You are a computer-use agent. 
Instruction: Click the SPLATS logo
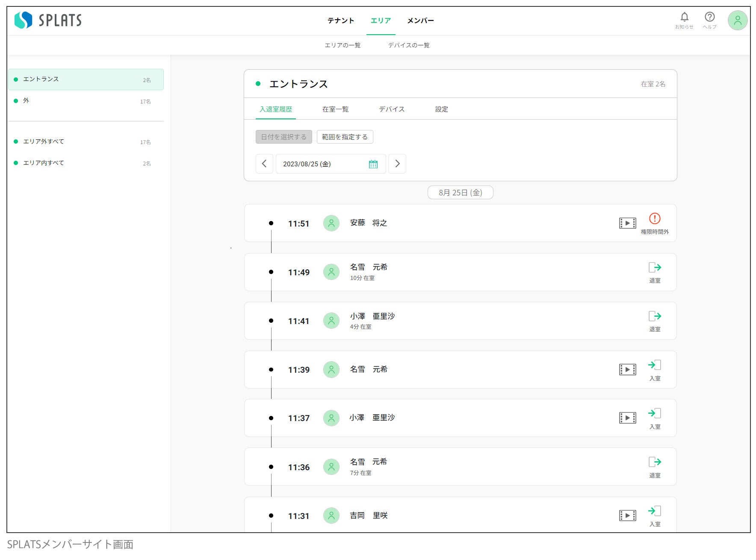coord(48,20)
